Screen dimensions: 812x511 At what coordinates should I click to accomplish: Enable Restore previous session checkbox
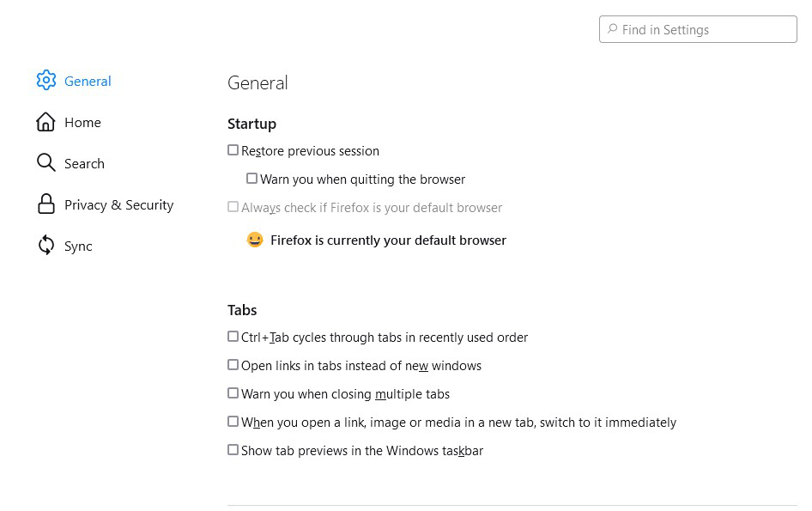coord(233,150)
